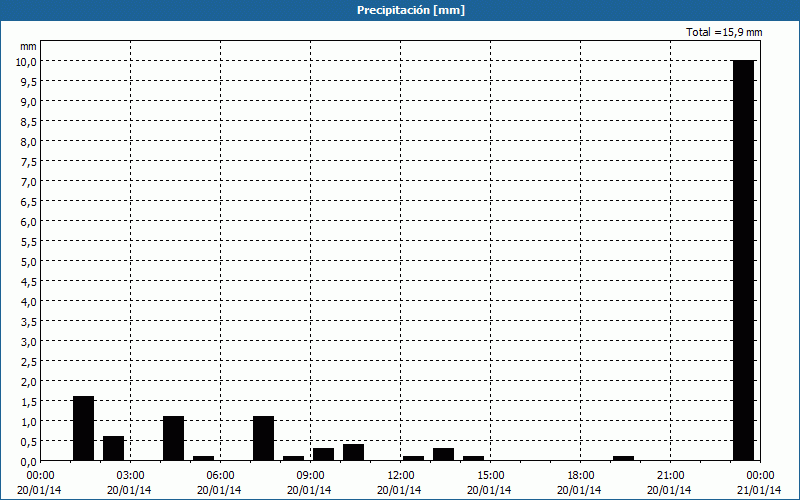Click the 0,3 mm bar just after 09:00
The height and width of the screenshot is (500, 800).
pos(323,455)
